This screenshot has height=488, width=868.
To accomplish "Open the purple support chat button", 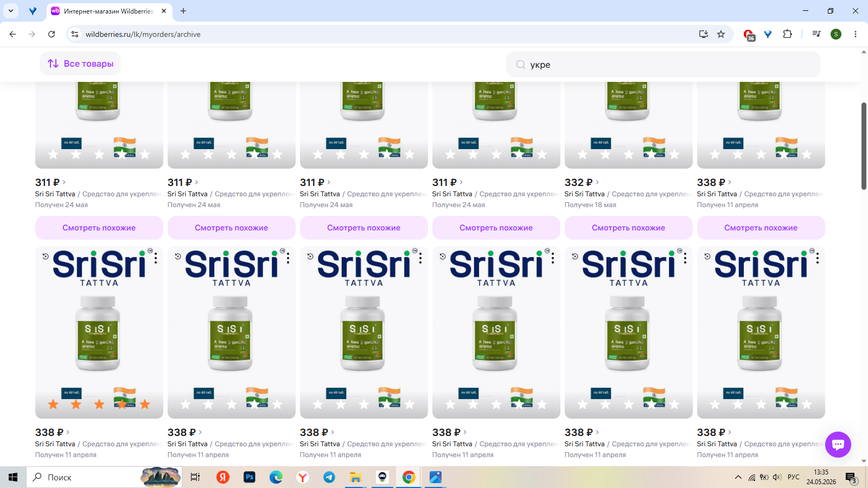I will tap(838, 445).
